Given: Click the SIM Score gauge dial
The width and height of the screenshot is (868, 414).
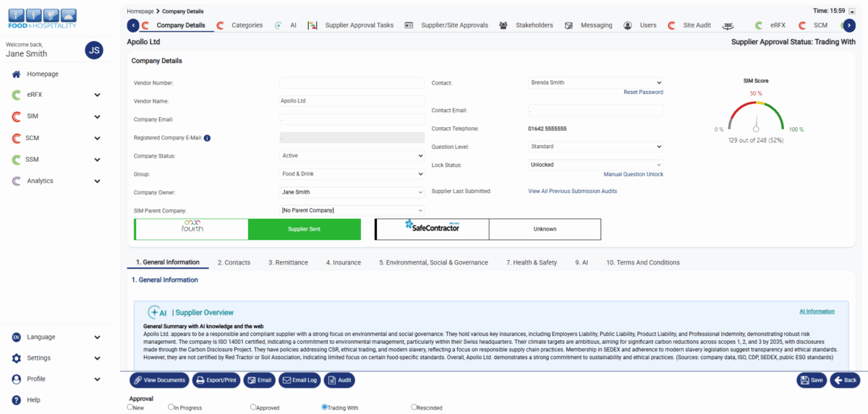Looking at the screenshot, I should click(756, 117).
